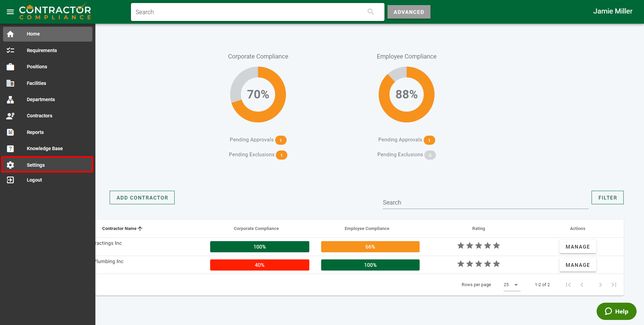Image resolution: width=644 pixels, height=325 pixels.
Task: Click the red 40% corporate compliance bar
Action: 260,265
